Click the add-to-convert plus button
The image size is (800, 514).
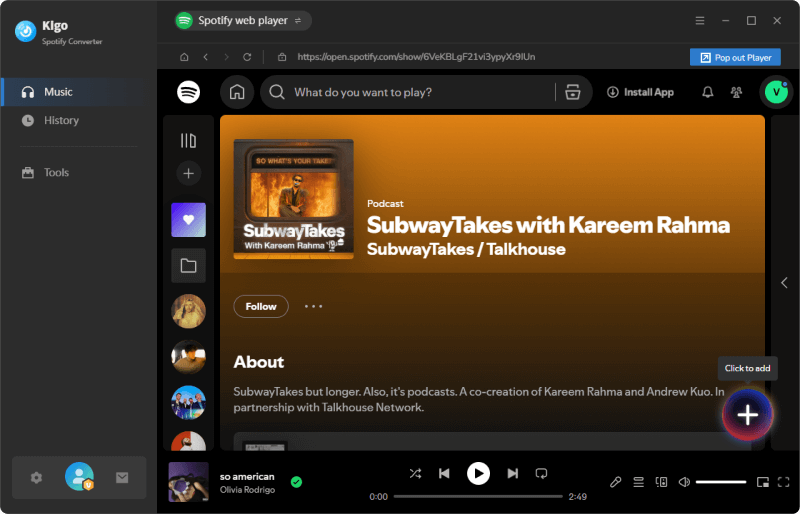pos(747,415)
